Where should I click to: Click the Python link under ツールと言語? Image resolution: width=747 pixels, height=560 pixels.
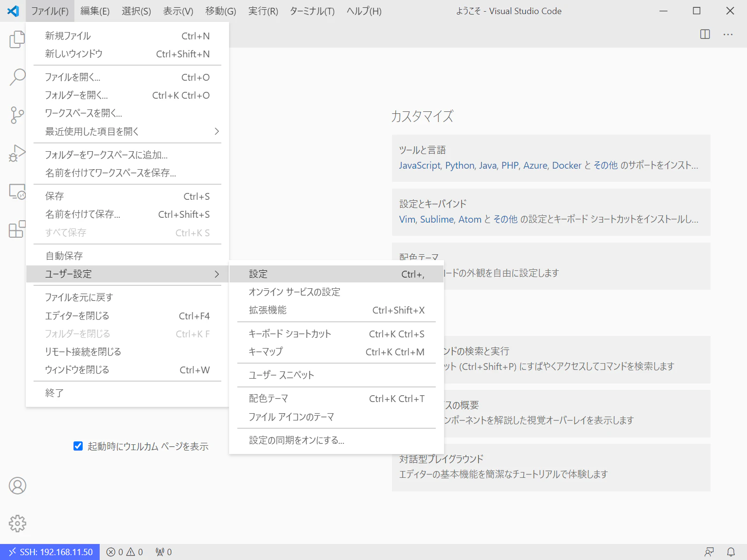point(460,165)
